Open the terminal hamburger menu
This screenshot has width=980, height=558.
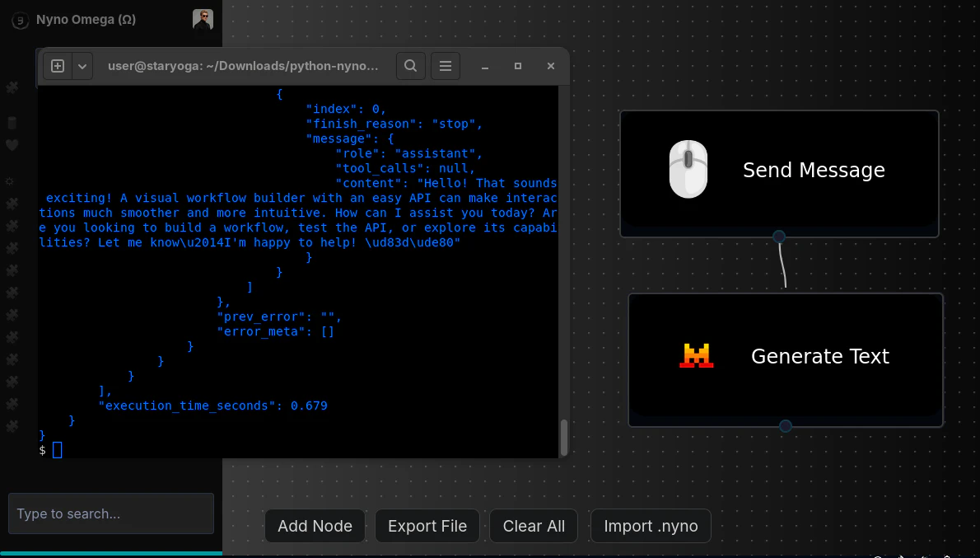click(x=446, y=66)
